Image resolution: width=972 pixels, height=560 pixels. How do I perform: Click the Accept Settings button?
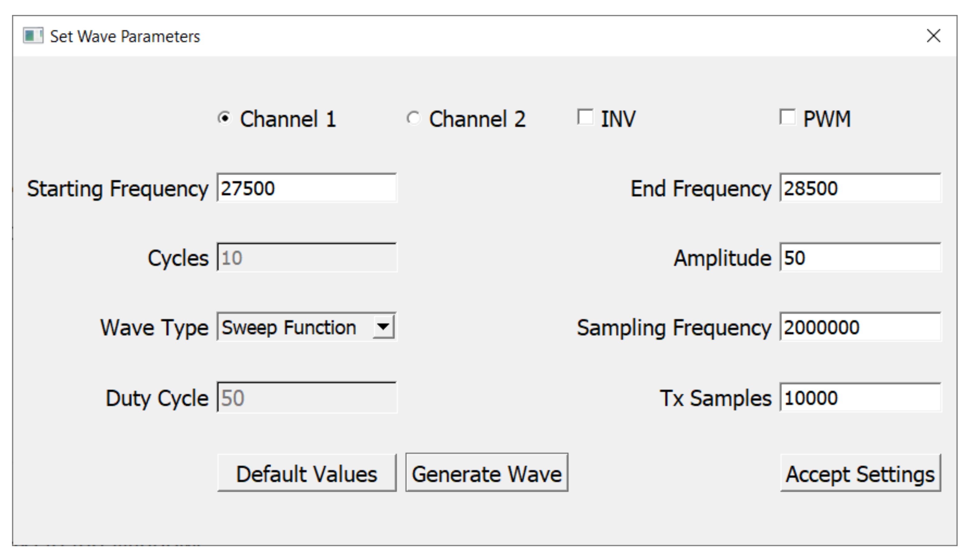[x=860, y=473]
